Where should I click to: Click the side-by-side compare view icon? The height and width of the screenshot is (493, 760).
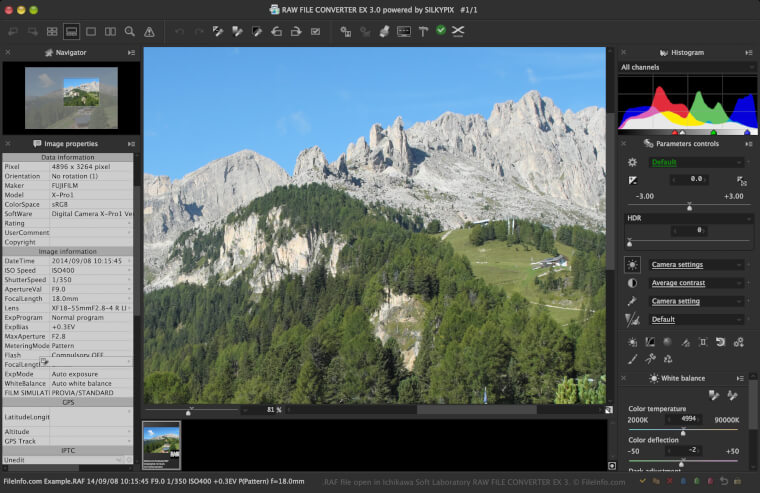click(x=110, y=32)
